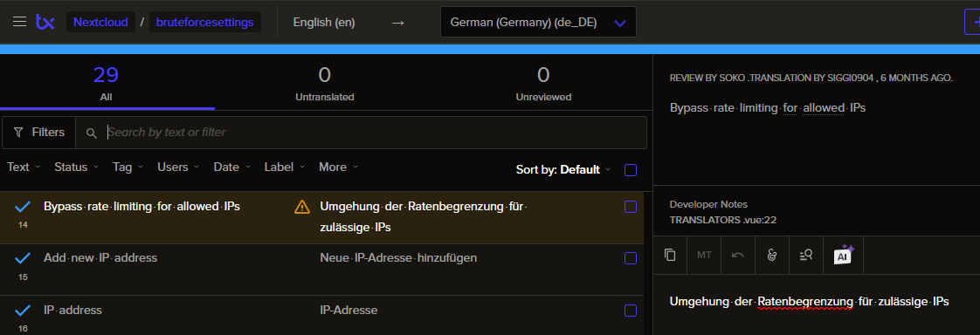The width and height of the screenshot is (980, 335).
Task: Click the ampersand special characters icon
Action: (x=772, y=255)
